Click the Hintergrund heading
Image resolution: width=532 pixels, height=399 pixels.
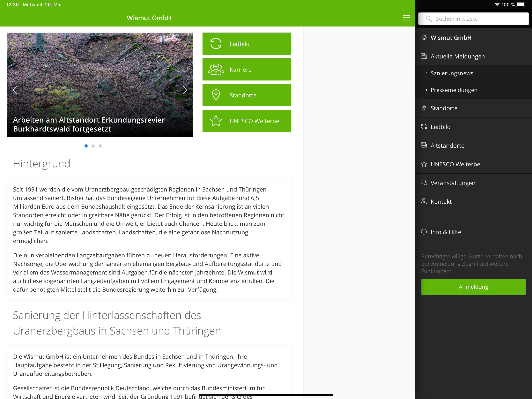42,164
